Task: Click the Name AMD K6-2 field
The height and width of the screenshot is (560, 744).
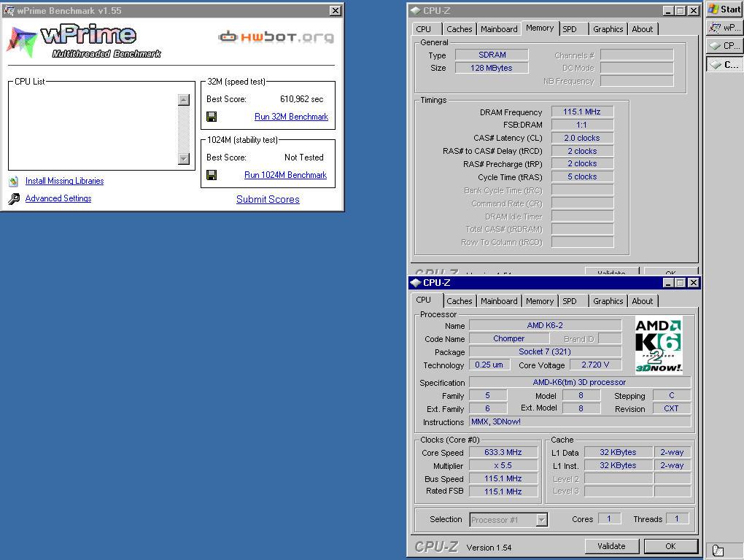Action: pos(545,325)
